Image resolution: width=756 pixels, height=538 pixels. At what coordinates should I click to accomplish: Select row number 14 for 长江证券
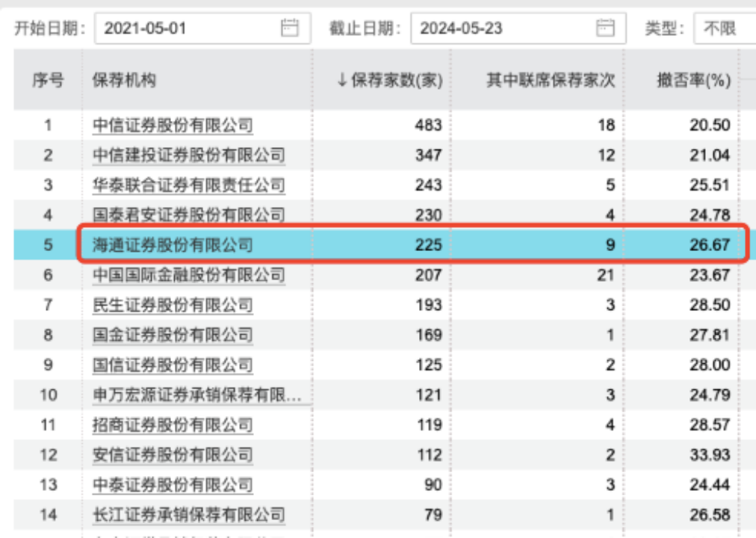[49, 515]
